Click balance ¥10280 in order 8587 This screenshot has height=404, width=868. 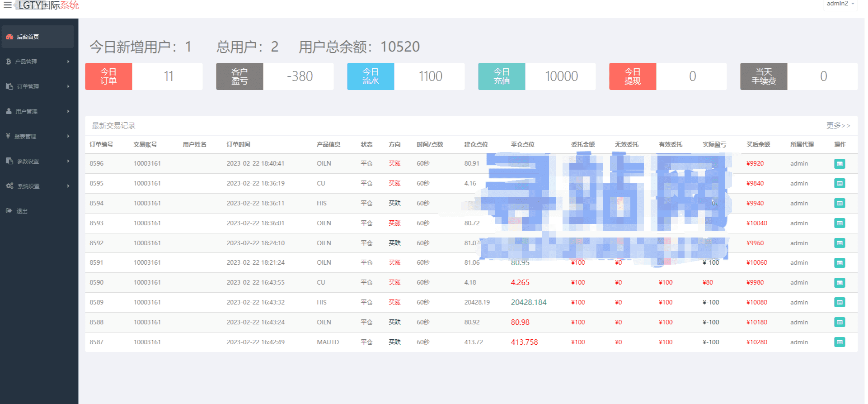757,342
